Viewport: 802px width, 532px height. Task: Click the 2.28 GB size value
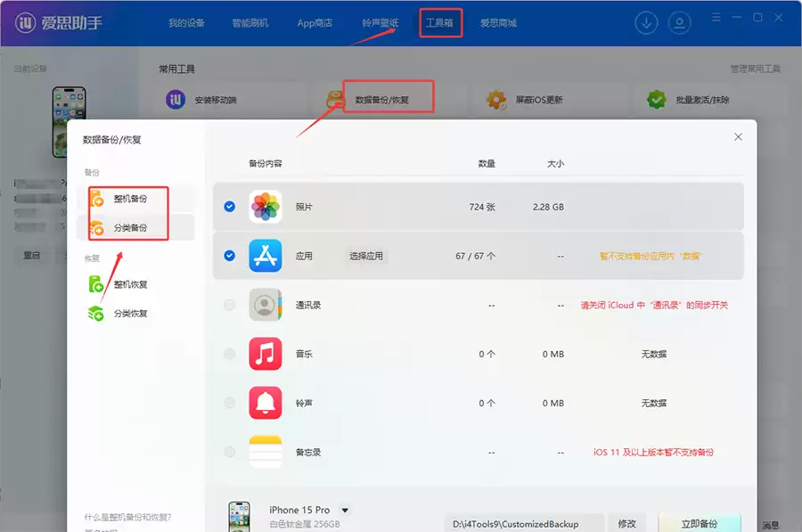pyautogui.click(x=548, y=207)
